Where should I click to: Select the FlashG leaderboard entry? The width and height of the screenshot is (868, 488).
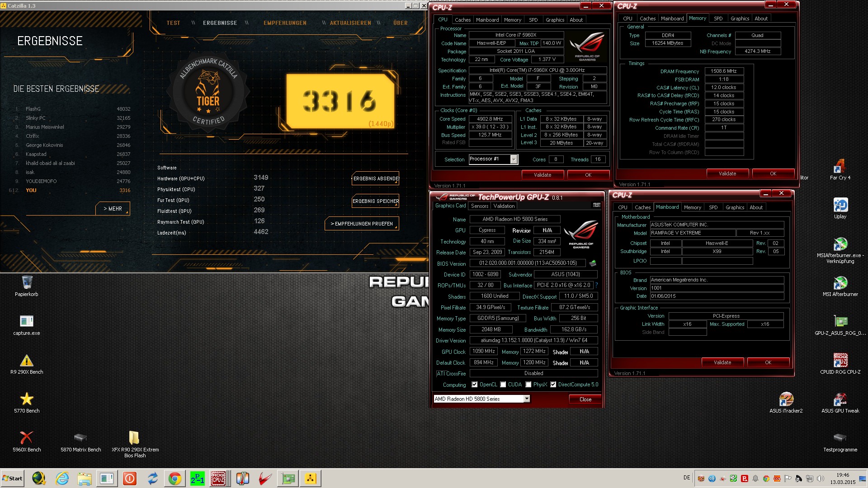click(x=72, y=109)
